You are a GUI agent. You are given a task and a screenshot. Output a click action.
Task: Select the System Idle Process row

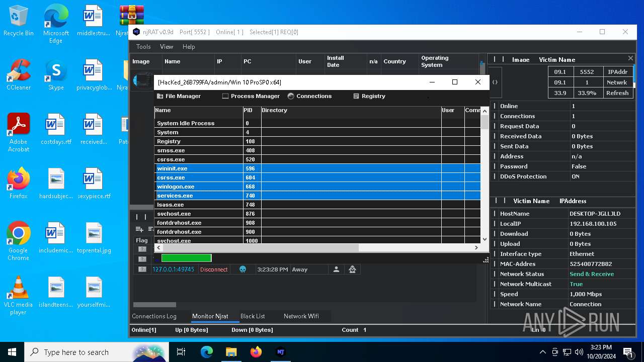point(317,123)
